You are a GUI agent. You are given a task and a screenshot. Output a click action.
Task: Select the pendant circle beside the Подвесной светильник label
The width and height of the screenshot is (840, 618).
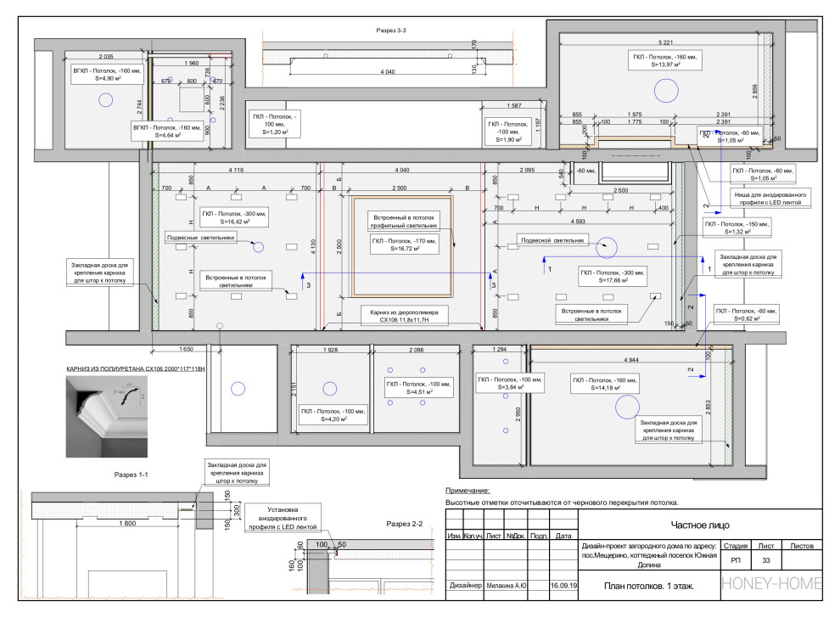coord(607,247)
